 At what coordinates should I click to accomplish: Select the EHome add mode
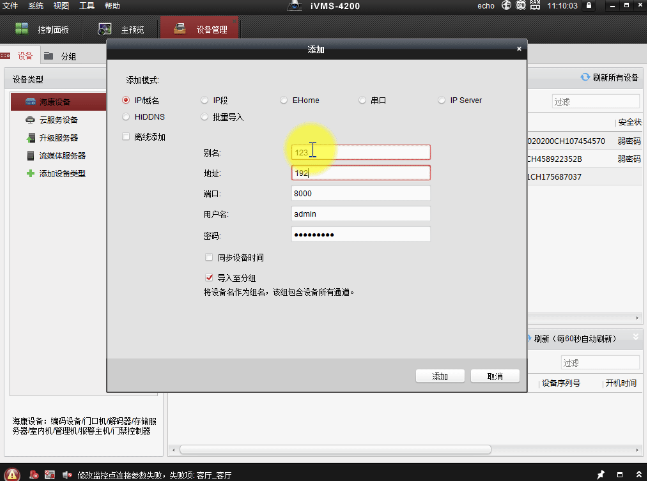tap(285, 100)
